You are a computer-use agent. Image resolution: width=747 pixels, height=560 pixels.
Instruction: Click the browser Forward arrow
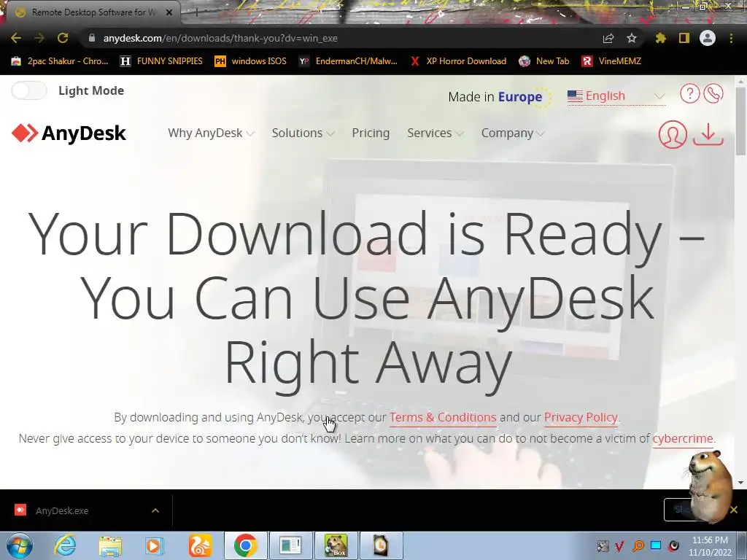(39, 38)
